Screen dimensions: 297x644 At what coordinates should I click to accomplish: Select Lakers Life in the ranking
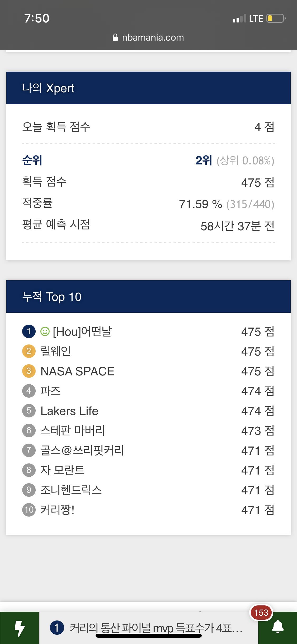click(69, 411)
